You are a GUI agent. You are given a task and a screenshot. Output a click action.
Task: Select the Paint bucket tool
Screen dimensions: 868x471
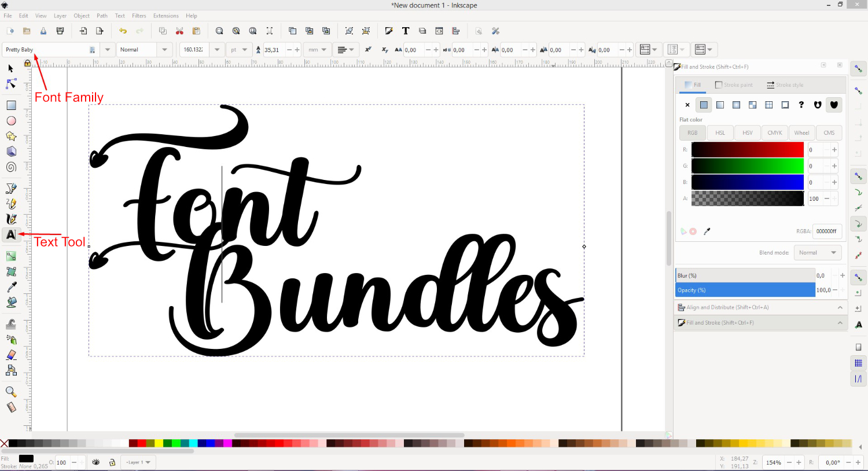coord(11,302)
